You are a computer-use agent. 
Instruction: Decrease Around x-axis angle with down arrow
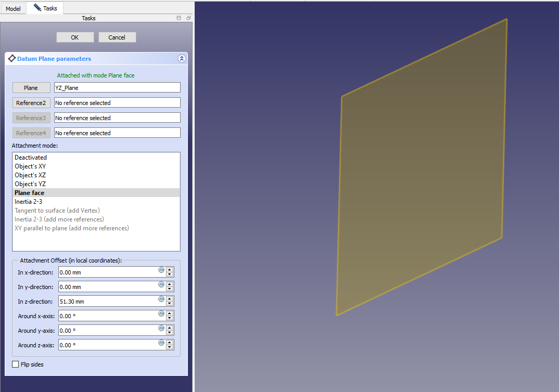pos(170,318)
